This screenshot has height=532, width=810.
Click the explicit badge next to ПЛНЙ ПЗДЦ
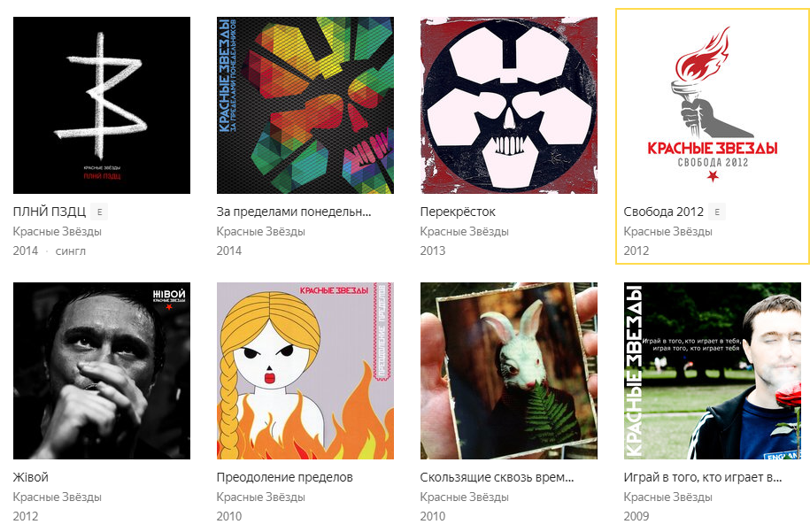point(99,212)
